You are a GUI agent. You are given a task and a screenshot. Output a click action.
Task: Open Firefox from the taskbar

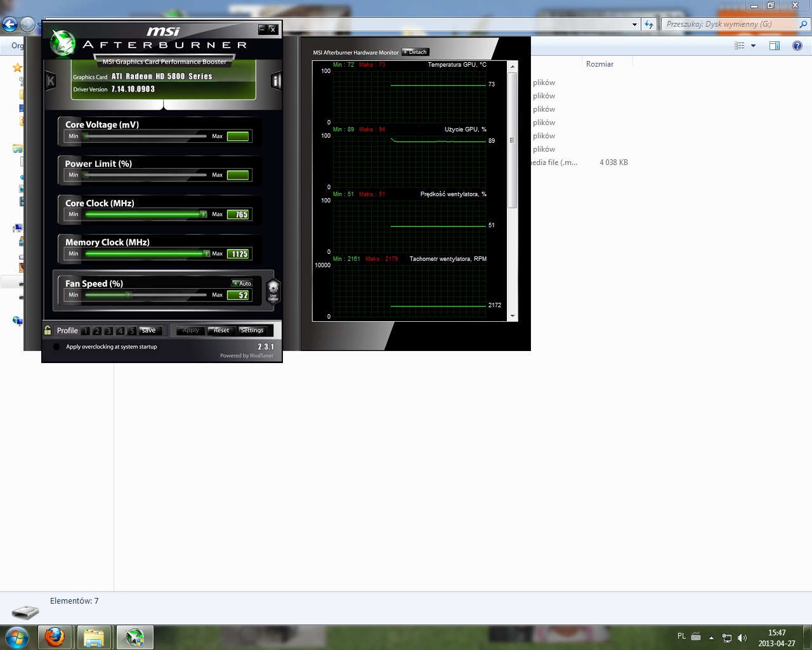pyautogui.click(x=55, y=637)
